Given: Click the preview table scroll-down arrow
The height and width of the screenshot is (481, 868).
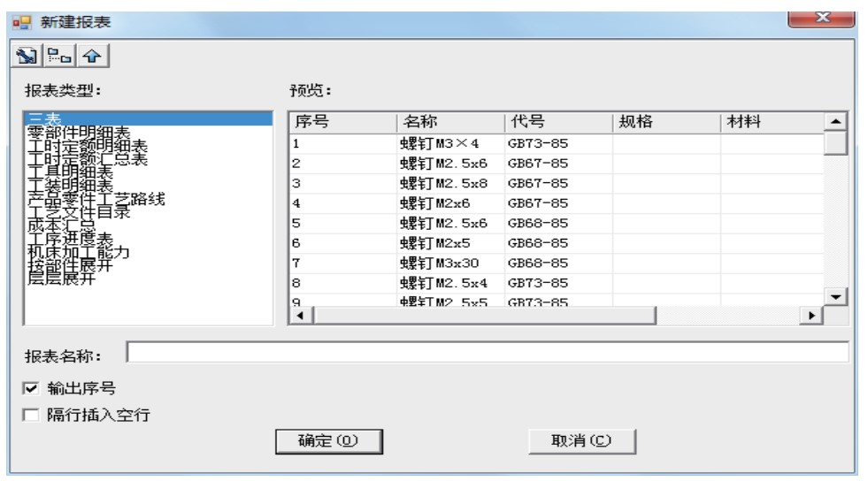Looking at the screenshot, I should (834, 296).
